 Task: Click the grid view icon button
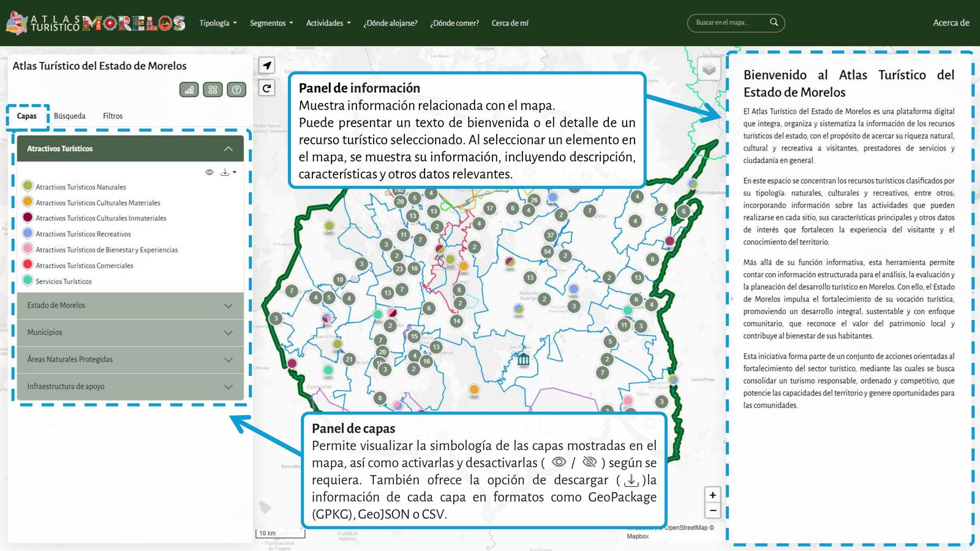[213, 90]
